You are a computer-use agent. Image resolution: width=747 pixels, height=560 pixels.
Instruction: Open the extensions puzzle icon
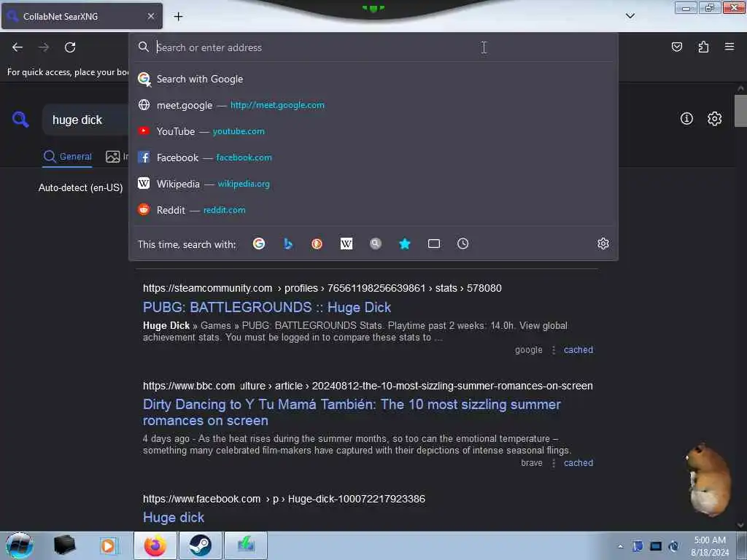(703, 47)
